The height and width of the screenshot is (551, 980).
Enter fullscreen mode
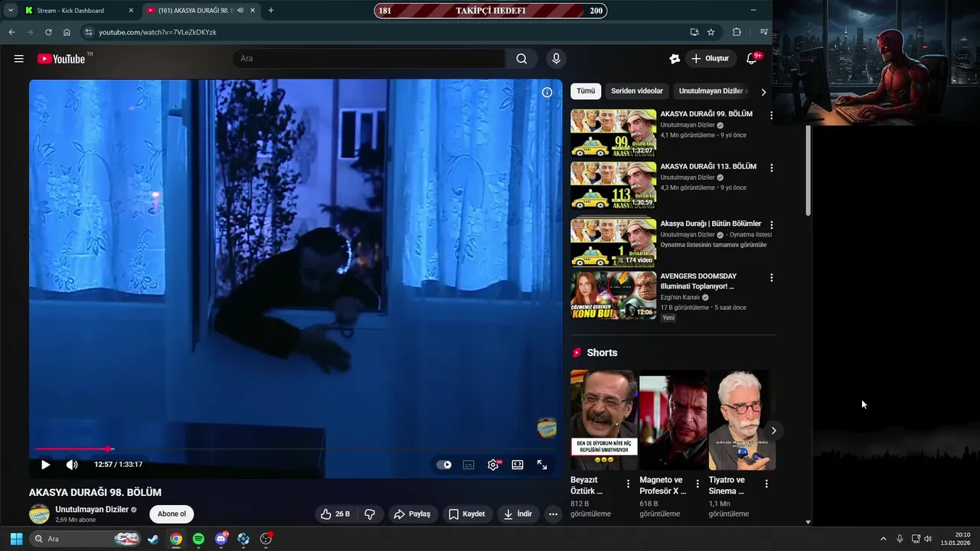click(542, 465)
